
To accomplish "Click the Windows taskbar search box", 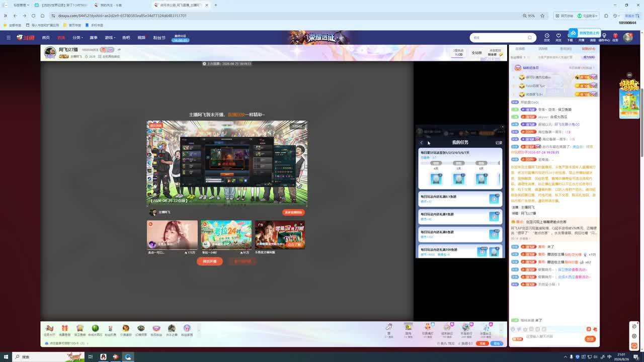I will [x=48, y=357].
